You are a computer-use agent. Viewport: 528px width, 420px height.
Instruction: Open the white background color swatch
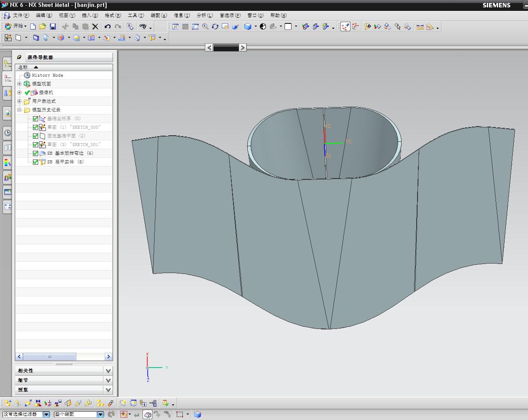[288, 26]
